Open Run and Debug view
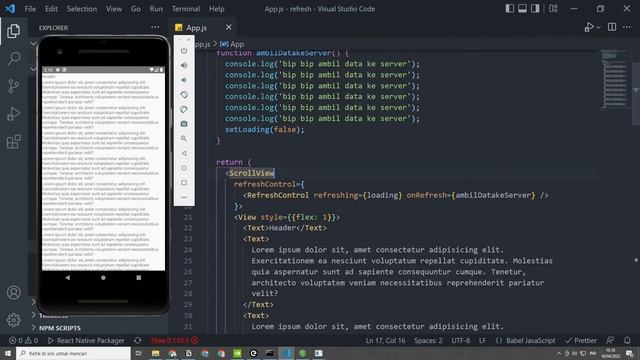This screenshot has height=360, width=640. tap(13, 114)
